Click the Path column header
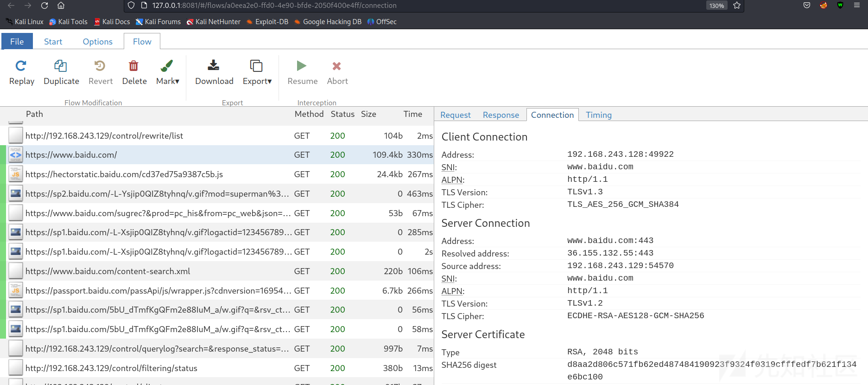Screen dimensions: 868x385 pos(34,114)
